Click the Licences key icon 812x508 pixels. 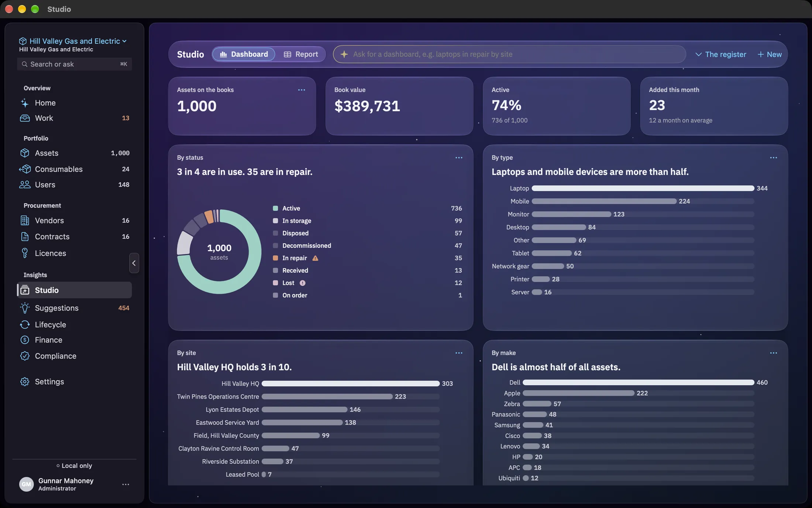click(x=25, y=253)
